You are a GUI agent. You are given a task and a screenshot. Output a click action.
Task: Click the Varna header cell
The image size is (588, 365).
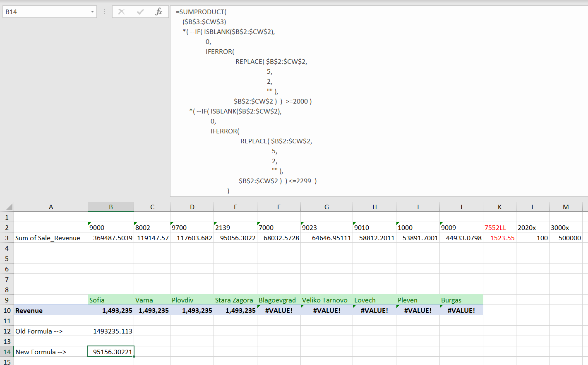coord(152,300)
